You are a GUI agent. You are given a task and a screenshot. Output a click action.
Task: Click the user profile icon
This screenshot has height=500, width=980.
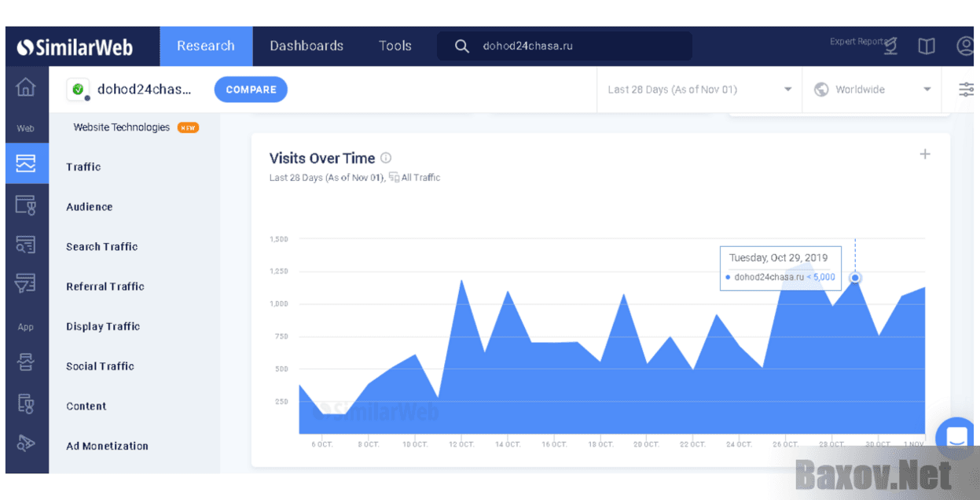tap(966, 46)
